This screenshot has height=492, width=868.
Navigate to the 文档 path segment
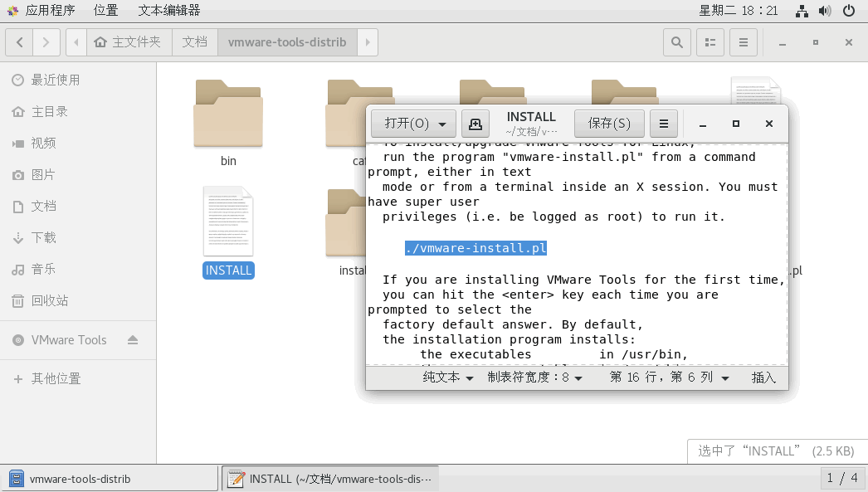pyautogui.click(x=195, y=42)
